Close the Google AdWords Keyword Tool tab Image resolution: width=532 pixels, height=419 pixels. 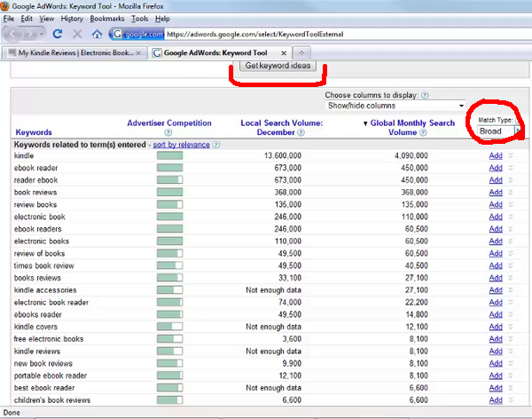click(285, 52)
